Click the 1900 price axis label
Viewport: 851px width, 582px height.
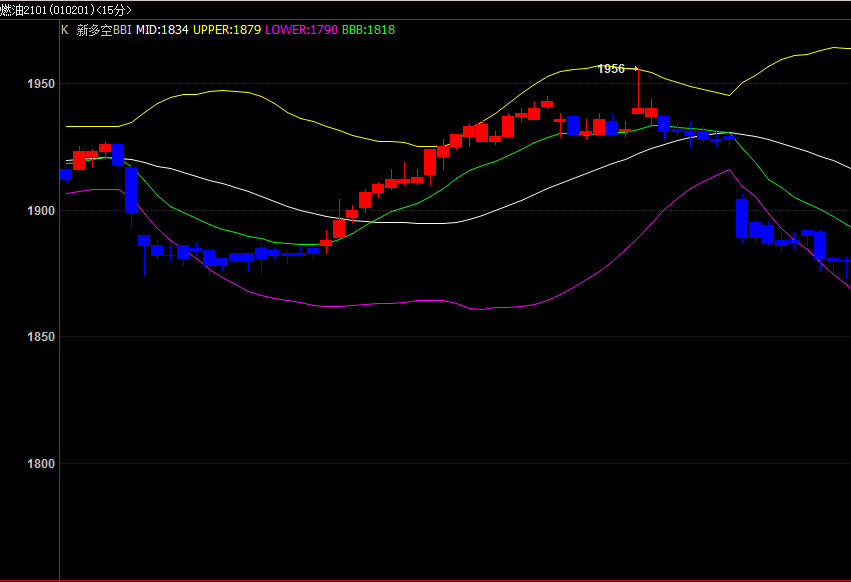coord(41,211)
